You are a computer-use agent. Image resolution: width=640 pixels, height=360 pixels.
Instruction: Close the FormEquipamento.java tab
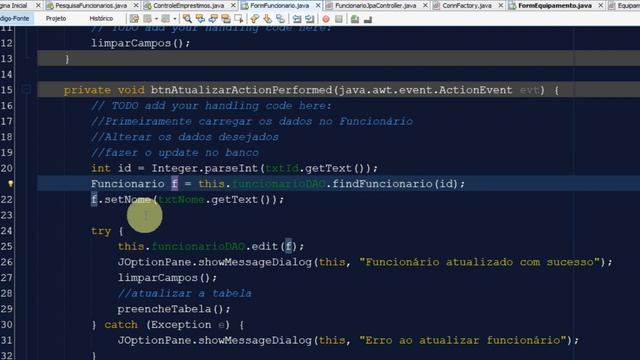(x=600, y=5)
